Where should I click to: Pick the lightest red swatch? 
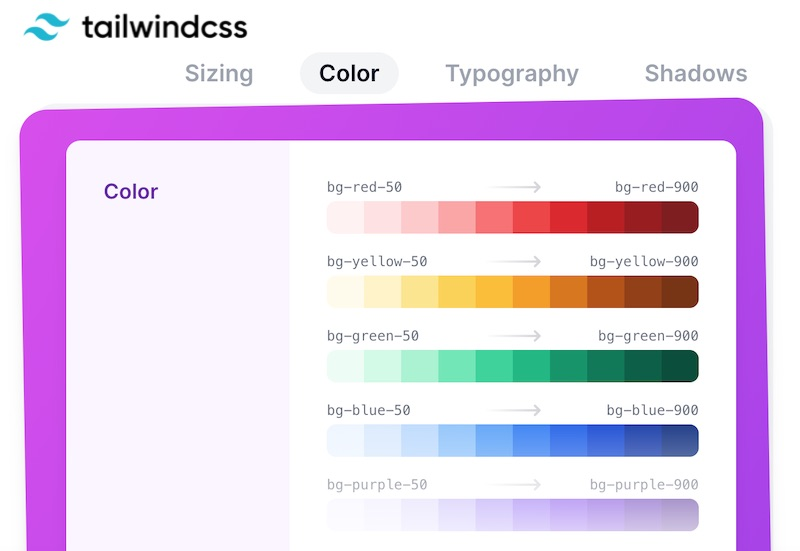pos(346,218)
